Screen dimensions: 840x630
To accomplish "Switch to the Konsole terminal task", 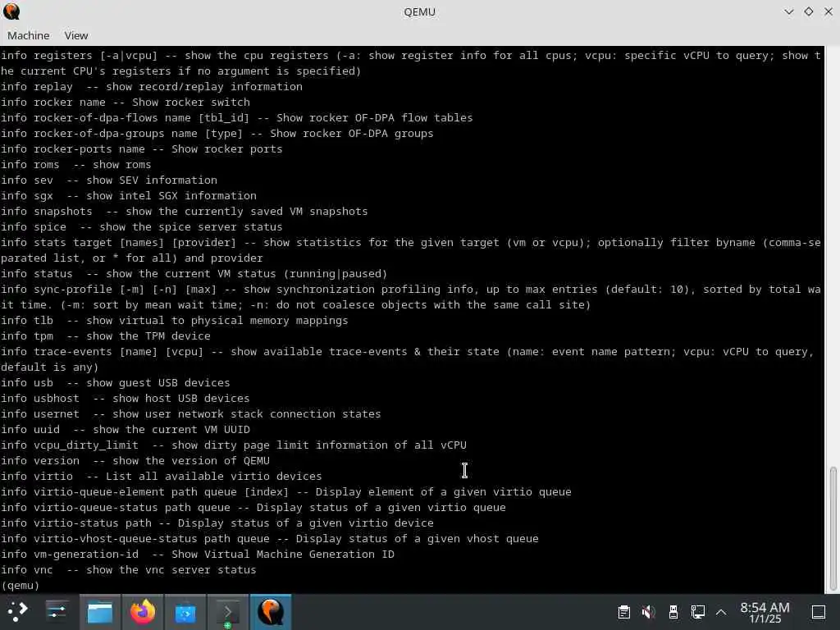I will [x=228, y=611].
